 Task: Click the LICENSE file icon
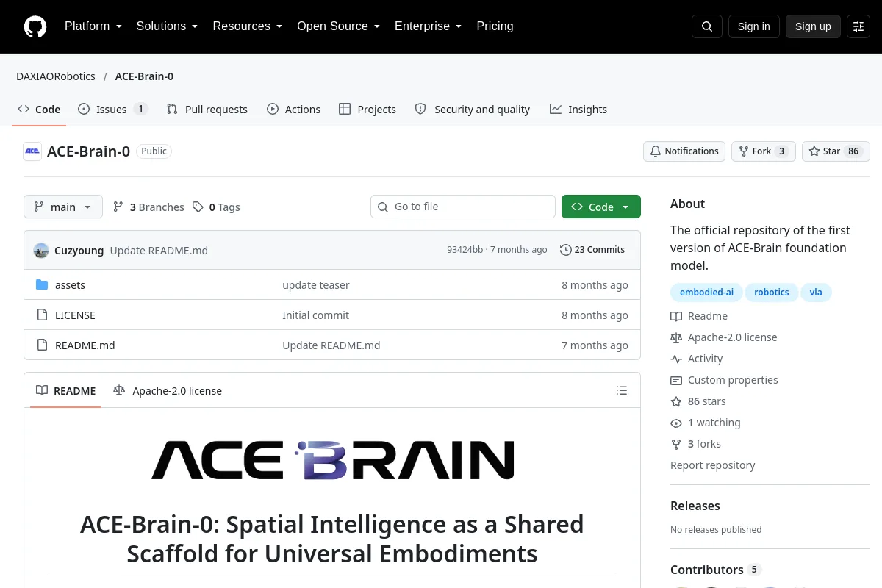click(x=42, y=315)
